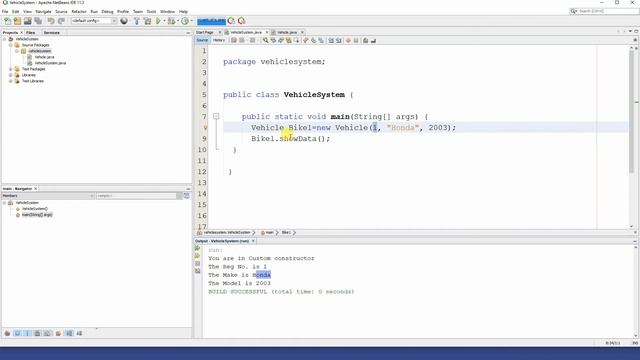The height and width of the screenshot is (360, 640).
Task: Click the Debug Project toolbar icon
Action: tap(171, 21)
